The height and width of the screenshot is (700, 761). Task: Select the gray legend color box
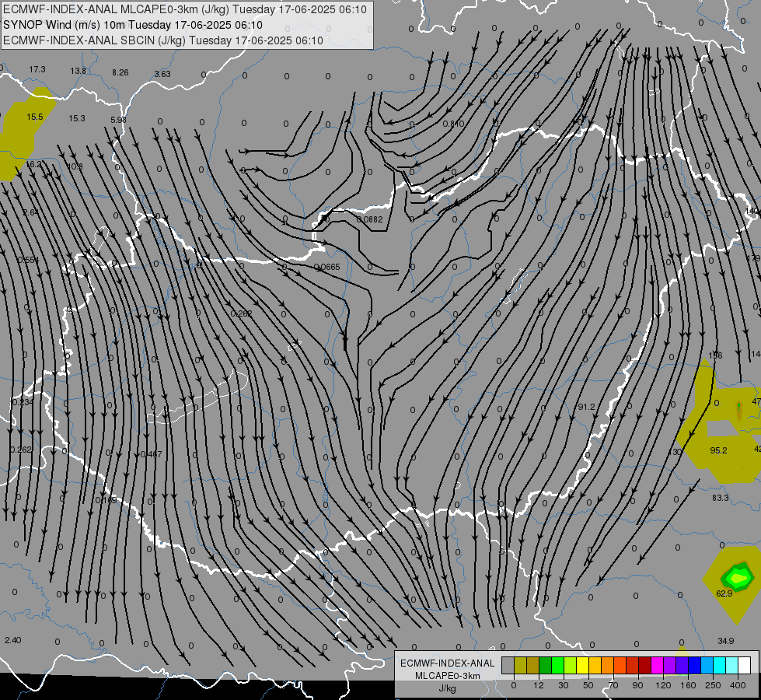coord(508,666)
